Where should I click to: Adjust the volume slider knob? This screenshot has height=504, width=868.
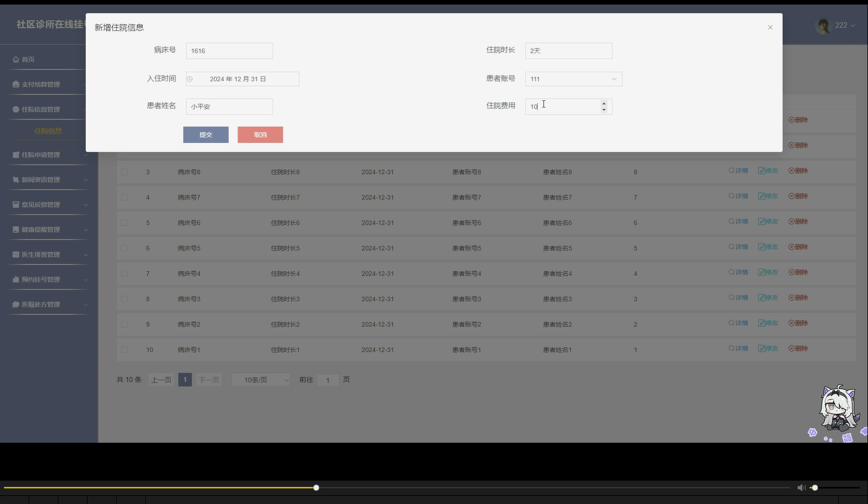point(814,488)
